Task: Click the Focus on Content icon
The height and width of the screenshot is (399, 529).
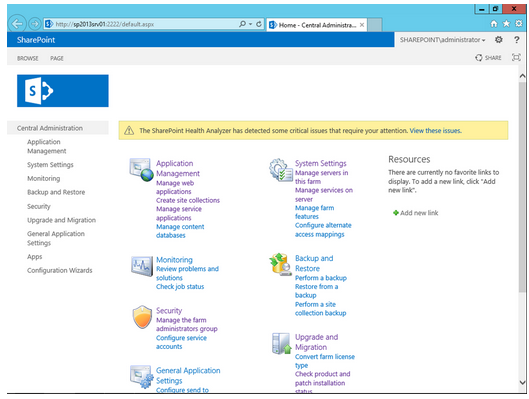Action: pos(516,57)
